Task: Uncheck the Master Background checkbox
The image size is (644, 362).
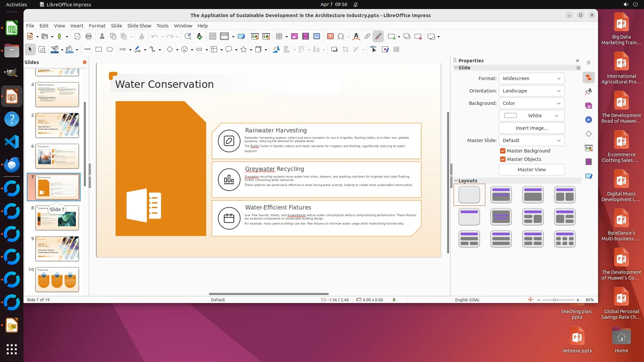Action: pos(502,151)
